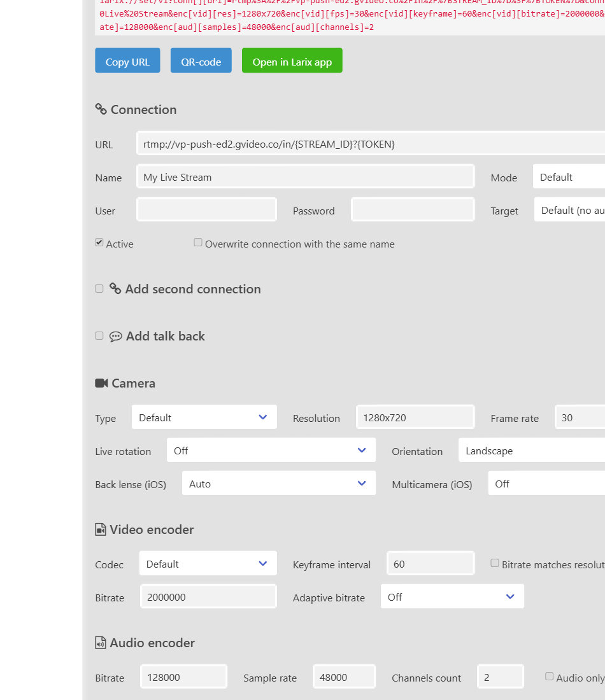
Task: Click the talk back speech bubble icon
Action: coord(116,336)
